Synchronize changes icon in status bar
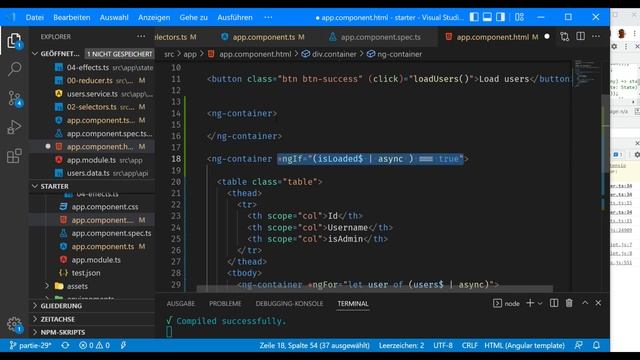This screenshot has height=360, width=640. [x=65, y=346]
